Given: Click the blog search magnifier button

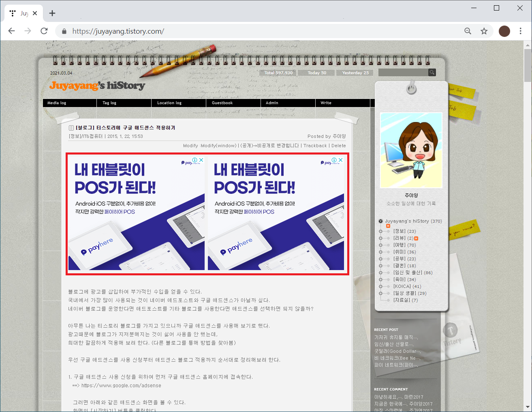Looking at the screenshot, I should 432,73.
